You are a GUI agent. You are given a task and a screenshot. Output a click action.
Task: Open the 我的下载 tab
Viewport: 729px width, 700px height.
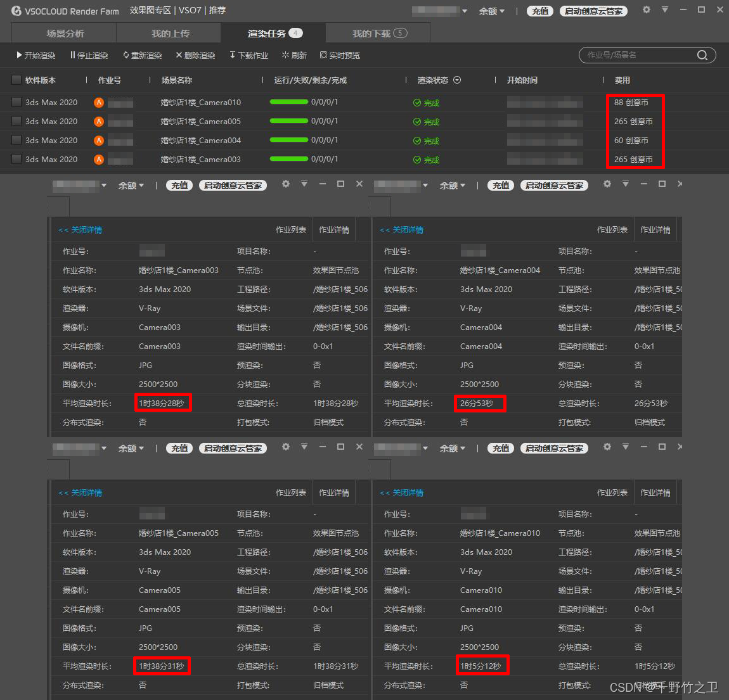point(379,34)
